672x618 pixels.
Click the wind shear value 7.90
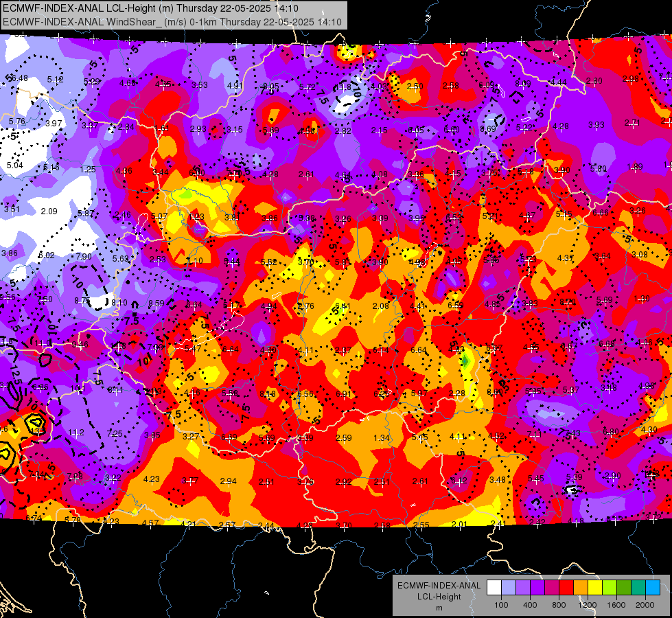pos(84,256)
